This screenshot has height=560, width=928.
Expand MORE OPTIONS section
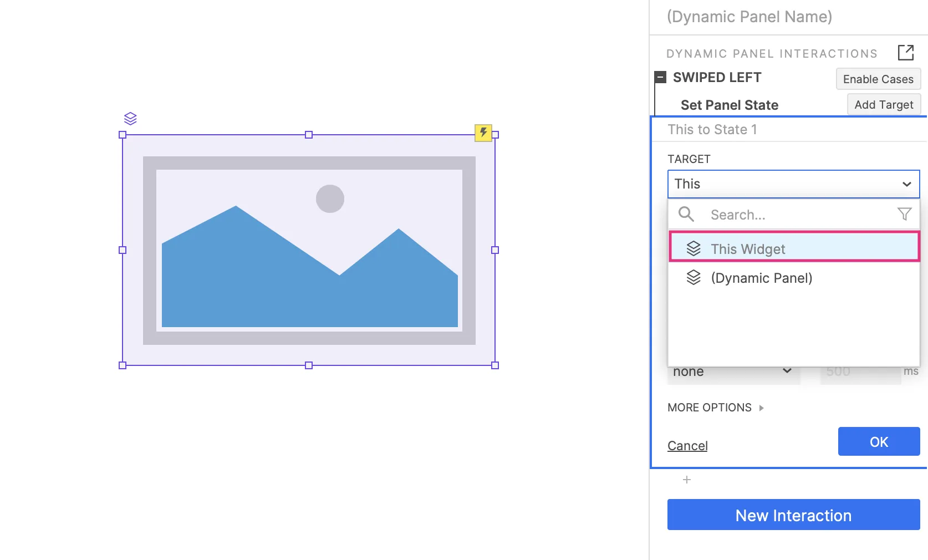pyautogui.click(x=715, y=408)
